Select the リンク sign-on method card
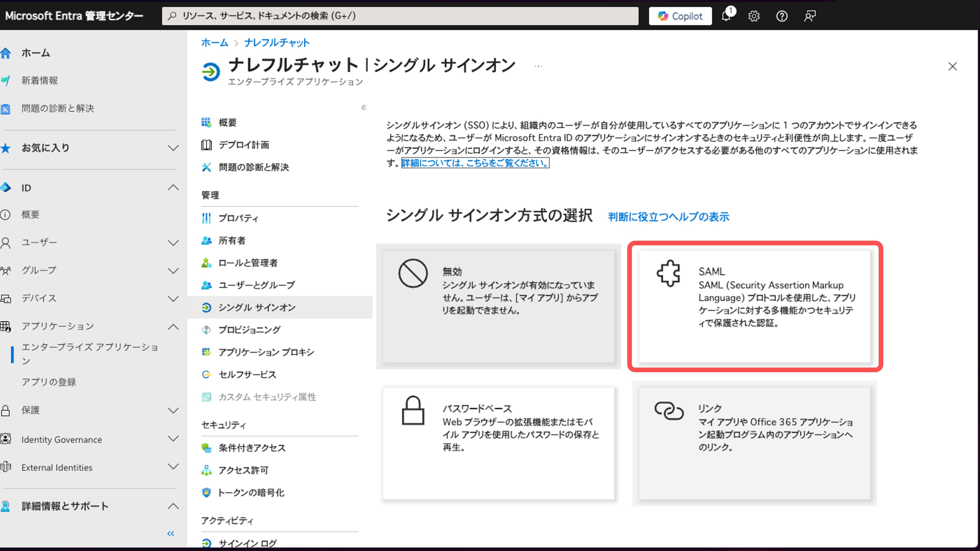The image size is (980, 551). pos(755,443)
